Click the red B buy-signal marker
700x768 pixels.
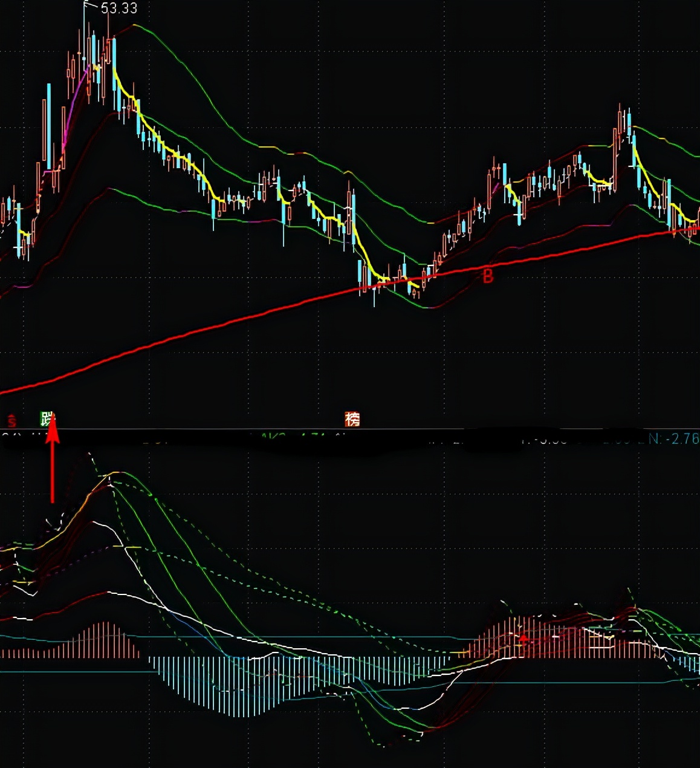click(x=488, y=276)
